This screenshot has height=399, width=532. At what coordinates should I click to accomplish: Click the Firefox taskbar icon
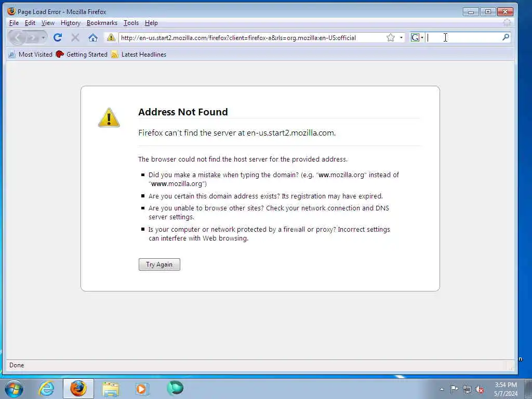pos(78,389)
